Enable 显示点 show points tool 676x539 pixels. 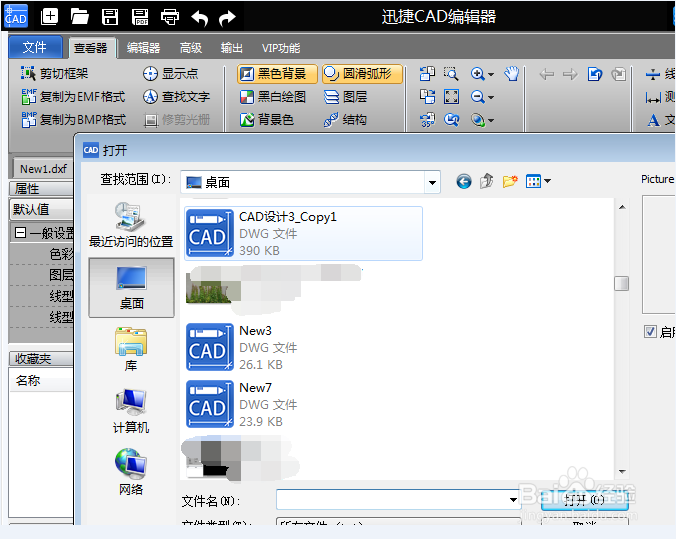(171, 73)
